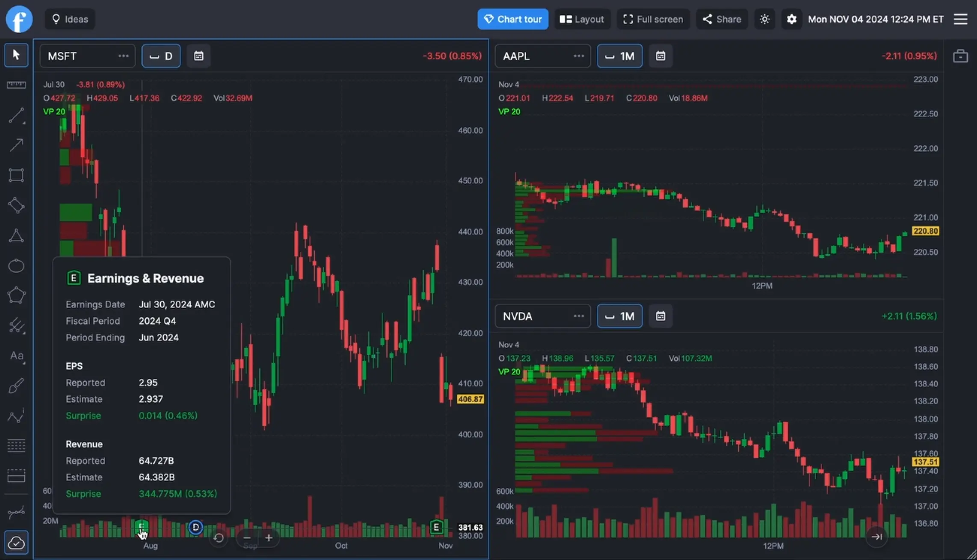The image size is (977, 560).
Task: Start the Chart tour
Action: pos(512,19)
